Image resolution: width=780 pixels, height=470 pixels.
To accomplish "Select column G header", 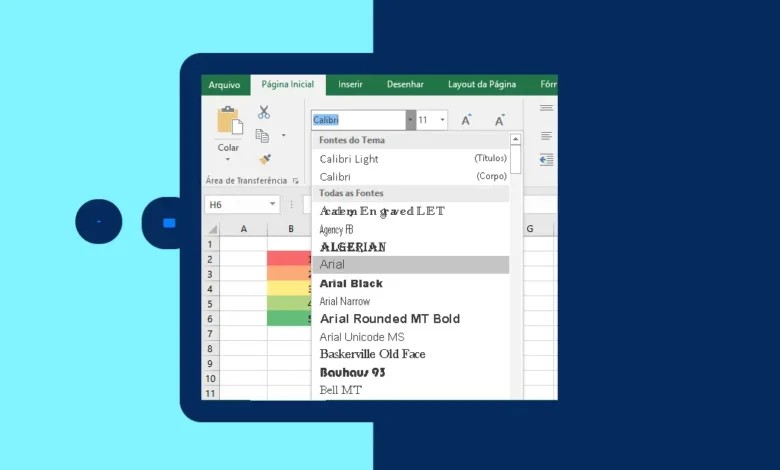I will [x=530, y=229].
